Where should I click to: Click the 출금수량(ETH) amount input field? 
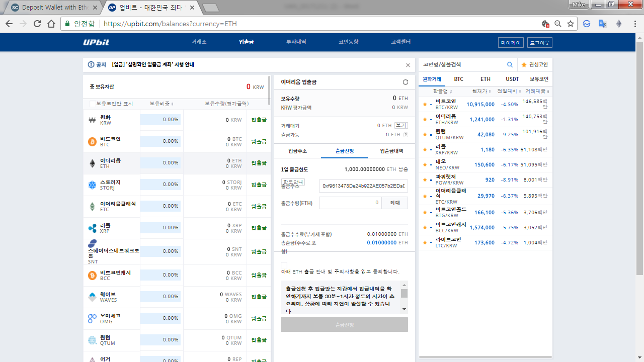[x=350, y=203]
